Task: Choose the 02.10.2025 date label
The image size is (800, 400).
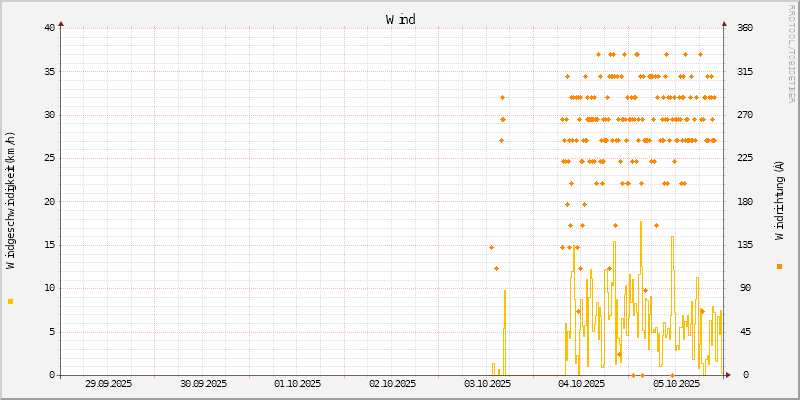Action: pos(393,383)
